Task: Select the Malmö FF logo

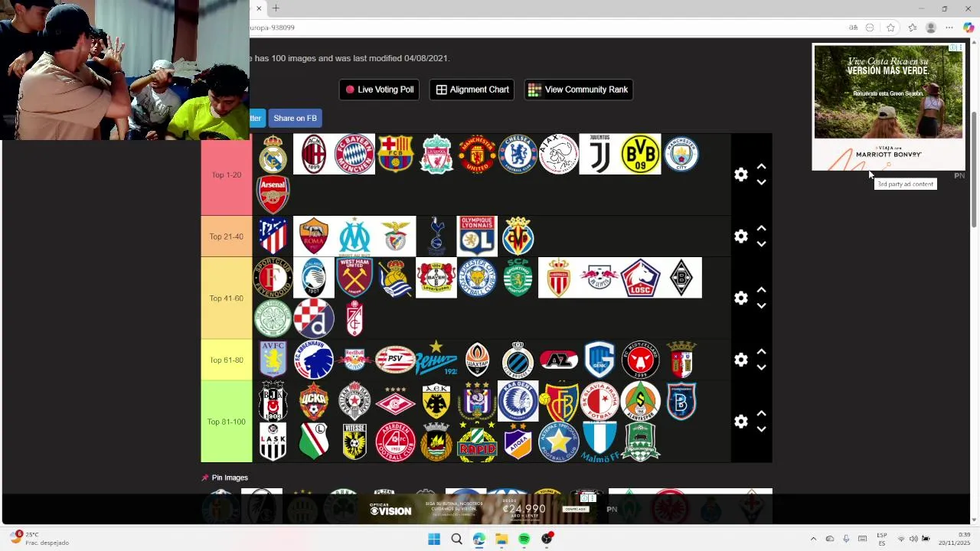Action: coord(599,442)
